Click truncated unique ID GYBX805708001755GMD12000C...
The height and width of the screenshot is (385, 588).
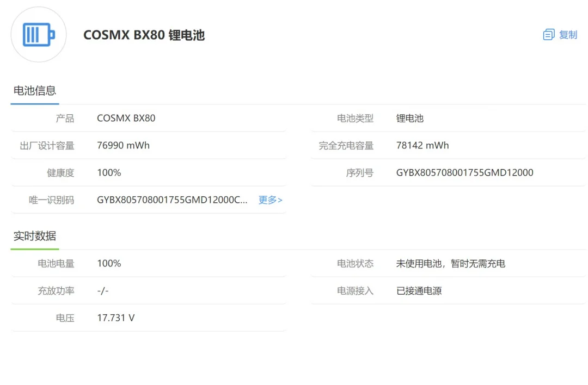pyautogui.click(x=172, y=200)
